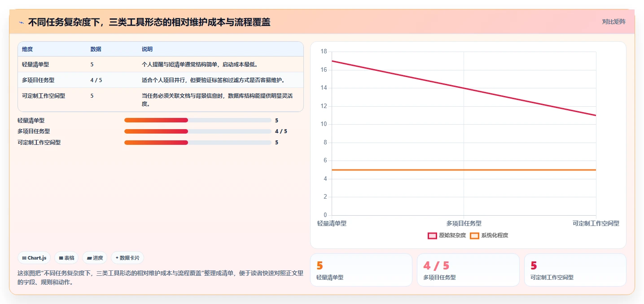Click the 进度 tag chip
The height and width of the screenshot is (304, 644).
[x=95, y=258]
